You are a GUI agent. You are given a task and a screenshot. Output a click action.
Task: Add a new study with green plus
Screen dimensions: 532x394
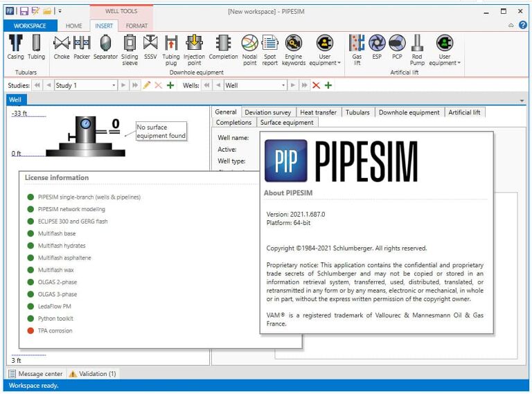point(170,85)
